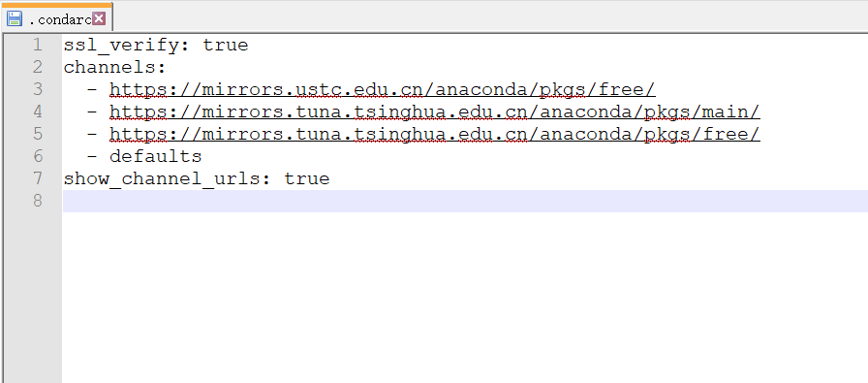This screenshot has width=868, height=383.
Task: Click line number 1 in the margin
Action: (x=38, y=45)
